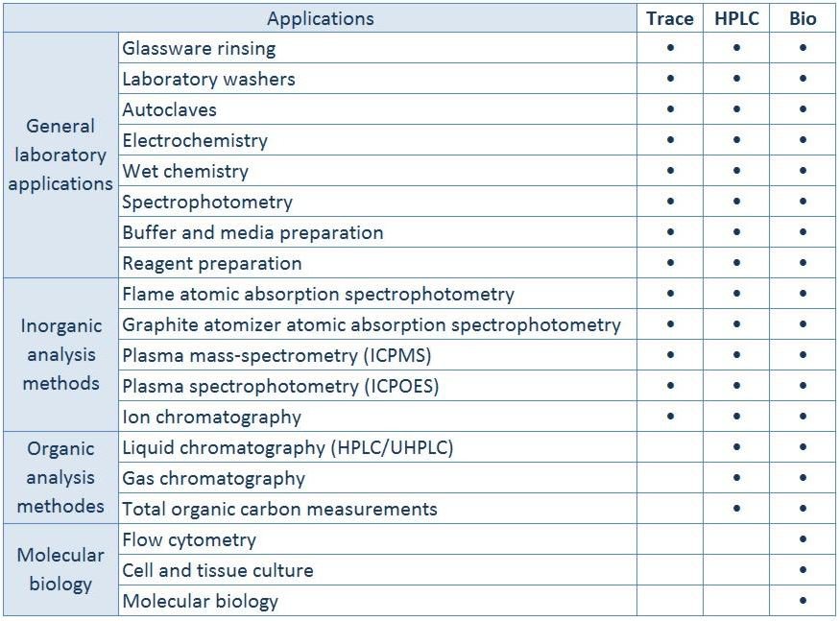This screenshot has height=621, width=840.
Task: Click the Organic analysis methodes category
Action: [60, 477]
